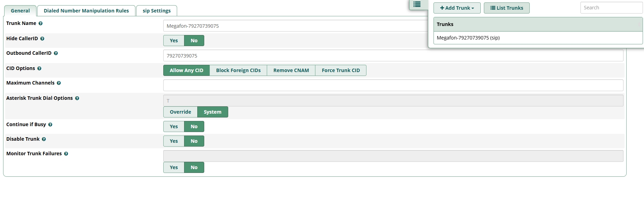Set Hide CallerID to Yes
The width and height of the screenshot is (644, 201).
[x=174, y=41]
